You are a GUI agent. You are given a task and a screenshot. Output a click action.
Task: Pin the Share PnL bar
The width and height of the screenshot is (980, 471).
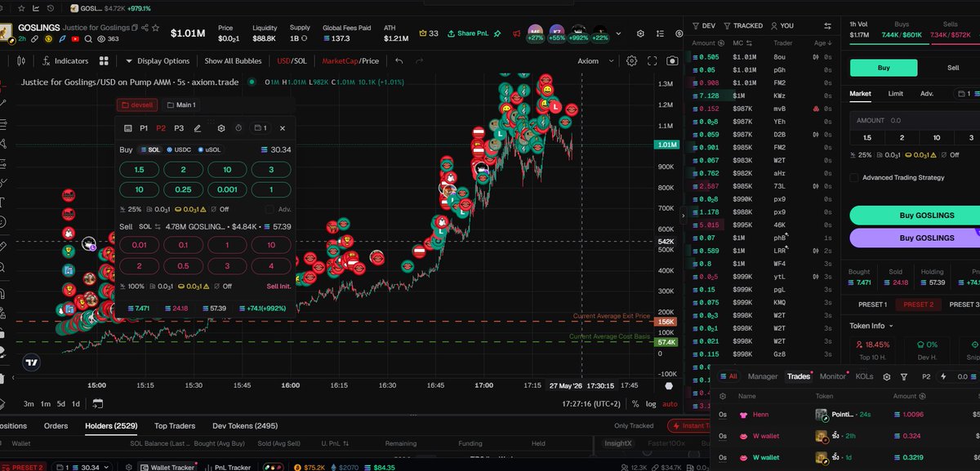[497, 33]
